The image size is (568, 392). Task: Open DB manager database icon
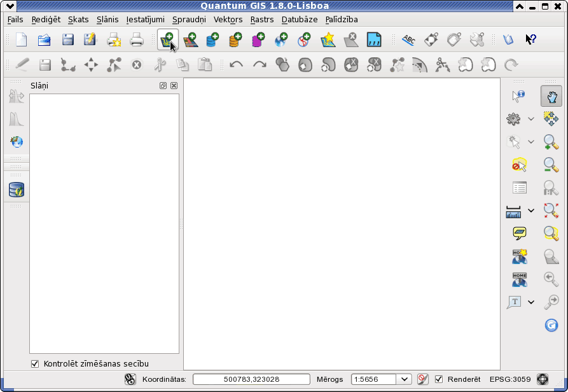17,190
